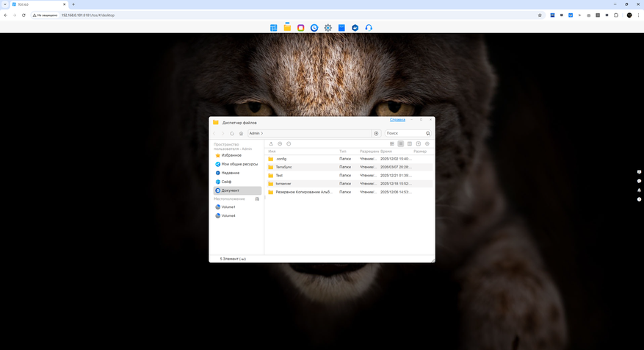Switch to grid thumbnail view
Image resolution: width=644 pixels, height=350 pixels.
(x=392, y=143)
